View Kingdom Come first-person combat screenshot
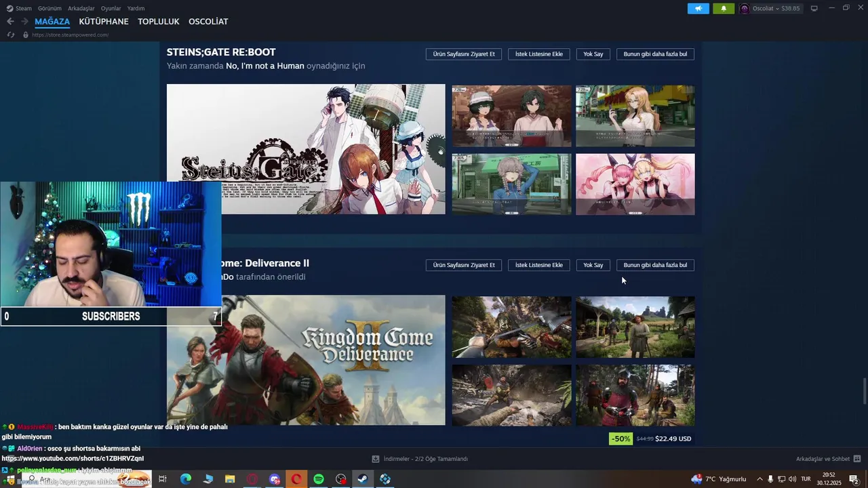The height and width of the screenshot is (488, 868). pyautogui.click(x=512, y=327)
